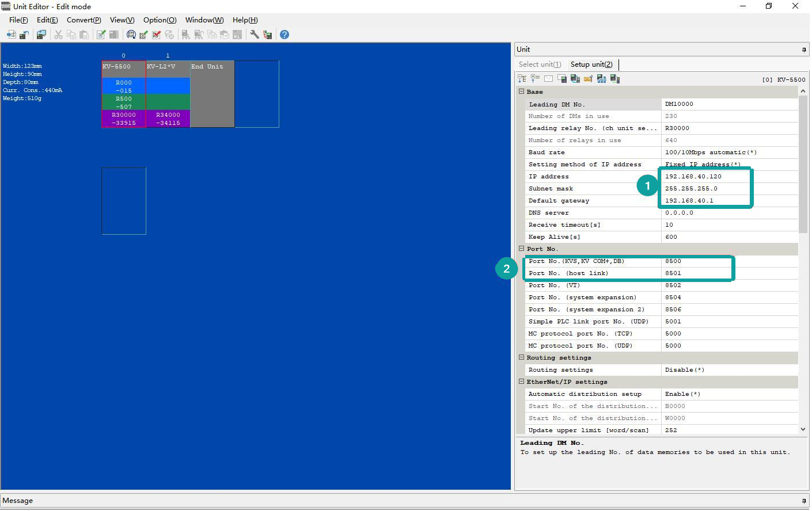
Task: Click the edit-list icon with green pencil
Action: (101, 35)
